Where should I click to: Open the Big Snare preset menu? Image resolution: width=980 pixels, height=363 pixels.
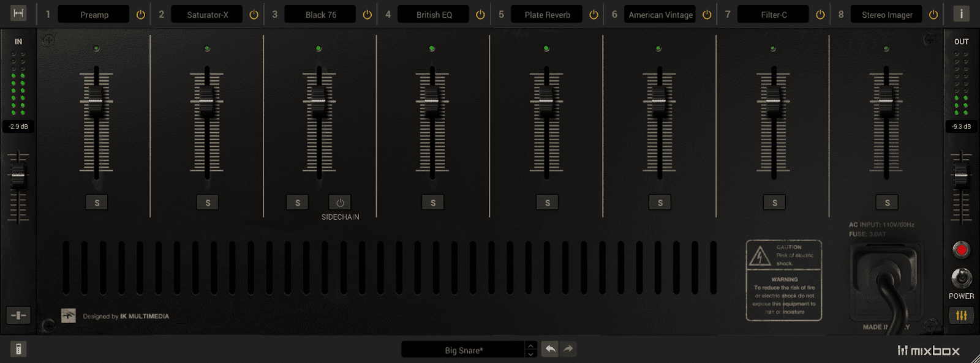pyautogui.click(x=464, y=350)
